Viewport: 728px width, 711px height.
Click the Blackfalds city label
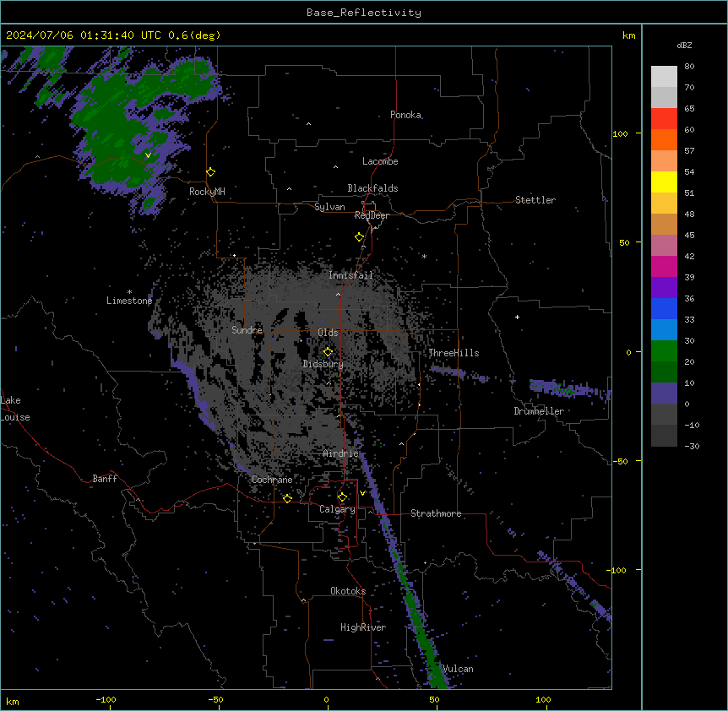[x=372, y=188]
